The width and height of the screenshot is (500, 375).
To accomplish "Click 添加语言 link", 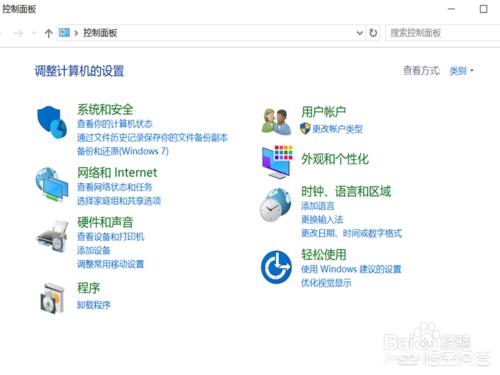I will point(318,206).
